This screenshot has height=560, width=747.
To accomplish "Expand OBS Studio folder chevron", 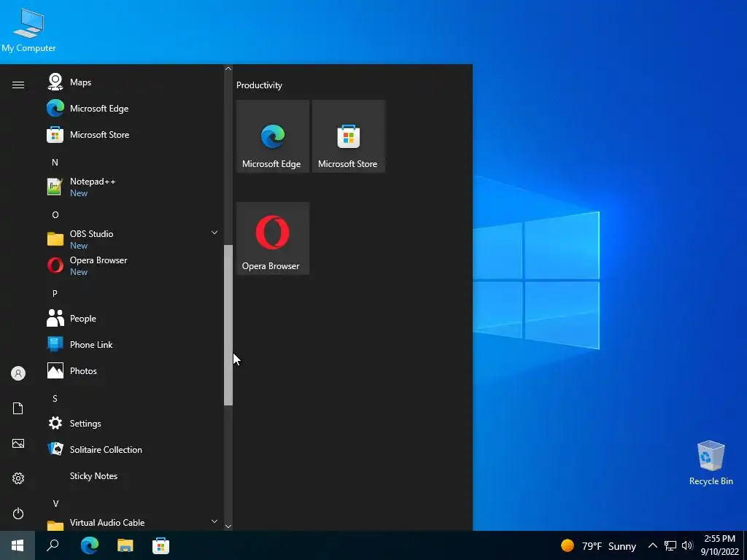I will [x=214, y=233].
